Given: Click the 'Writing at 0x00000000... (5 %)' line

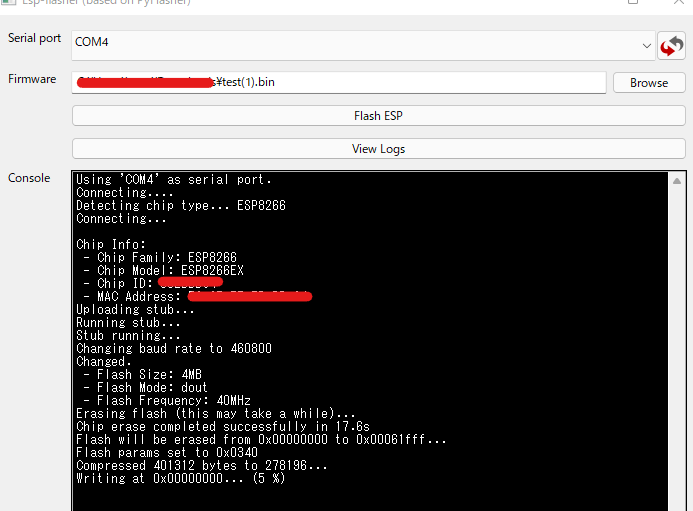Looking at the screenshot, I should click(x=181, y=479).
